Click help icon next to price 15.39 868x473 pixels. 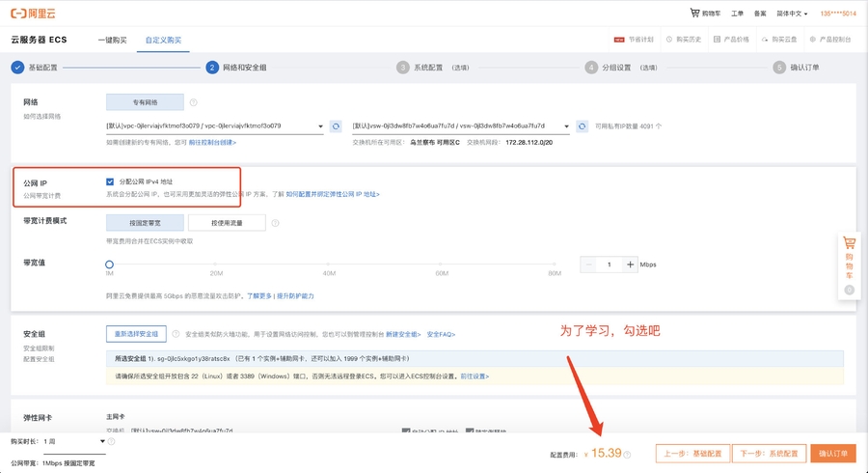coord(627,454)
